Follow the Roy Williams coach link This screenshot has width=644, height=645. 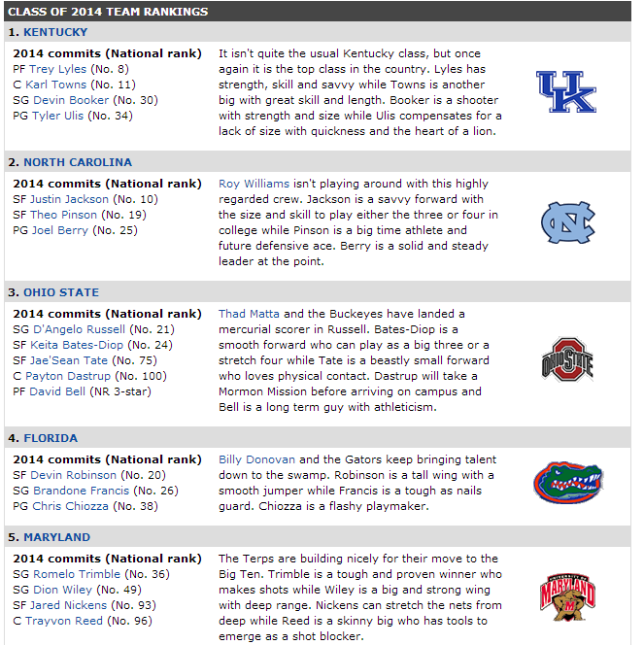point(254,184)
